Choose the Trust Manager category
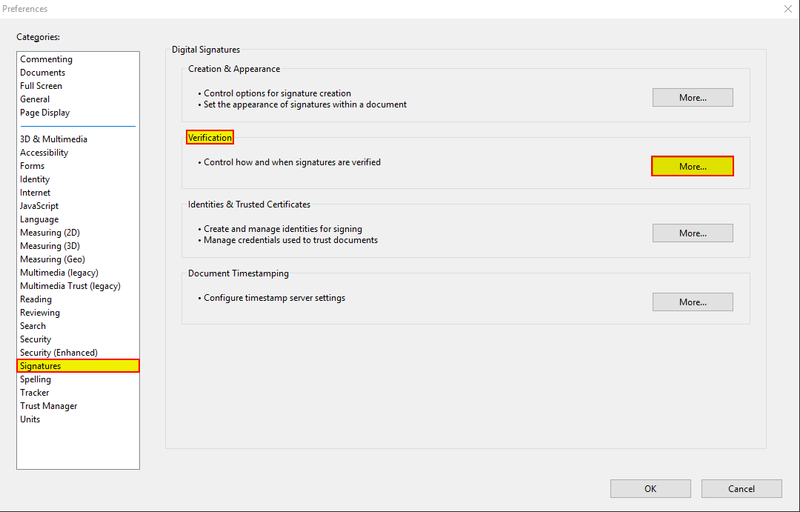Screen dimensions: 800x512 (x=49, y=406)
